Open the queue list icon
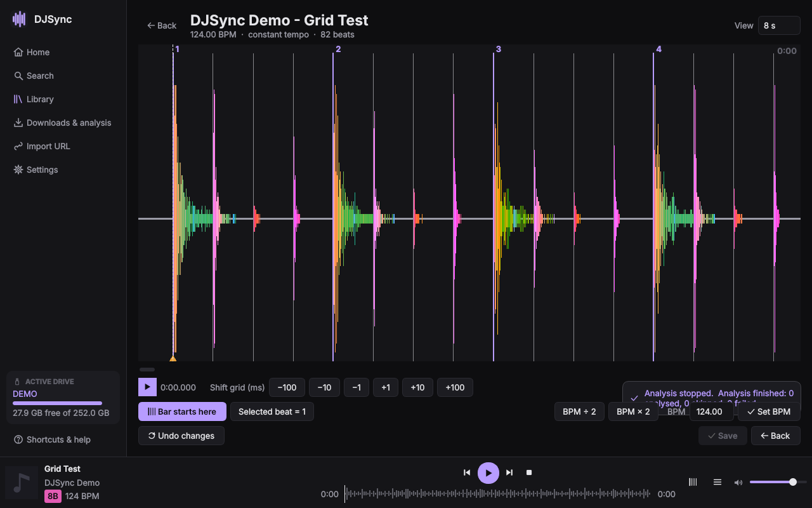This screenshot has height=508, width=812. coord(717,482)
